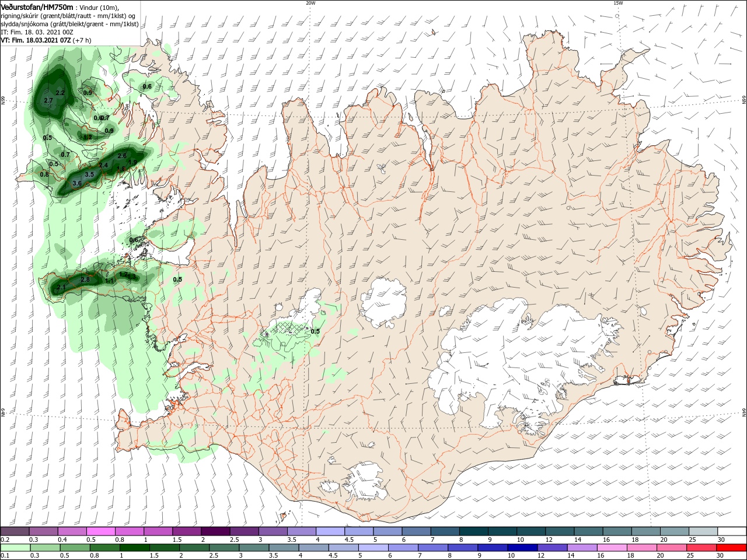The height and width of the screenshot is (560, 747).
Task: Click the 2.1 precipitation value on the map
Action: (x=61, y=288)
